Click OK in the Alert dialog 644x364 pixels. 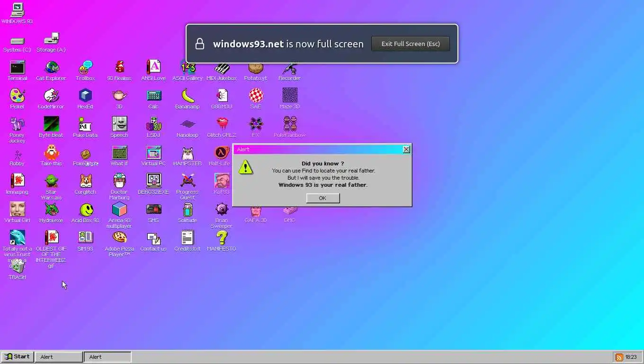point(322,198)
